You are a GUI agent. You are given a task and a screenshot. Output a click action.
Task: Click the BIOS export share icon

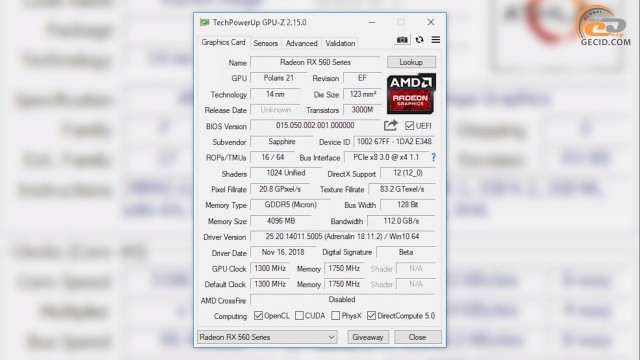coord(391,125)
